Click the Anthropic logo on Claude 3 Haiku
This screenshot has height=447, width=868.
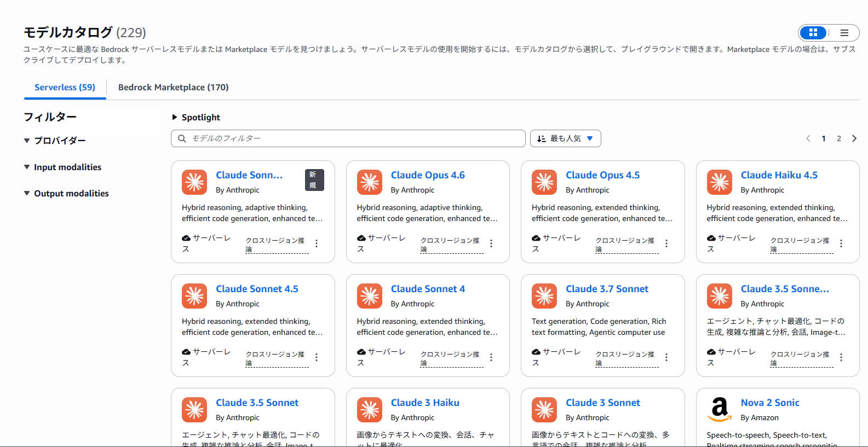370,410
